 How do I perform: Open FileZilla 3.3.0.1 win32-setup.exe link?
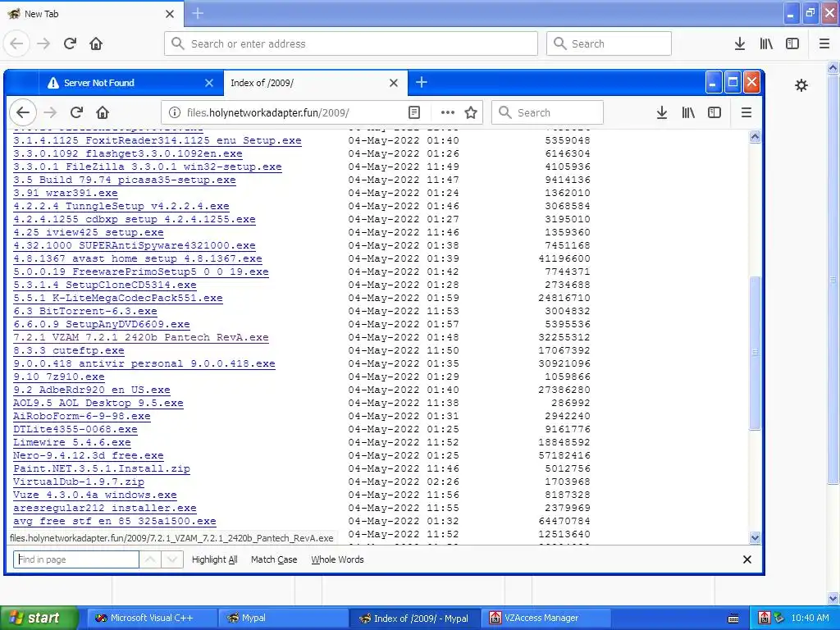click(148, 167)
